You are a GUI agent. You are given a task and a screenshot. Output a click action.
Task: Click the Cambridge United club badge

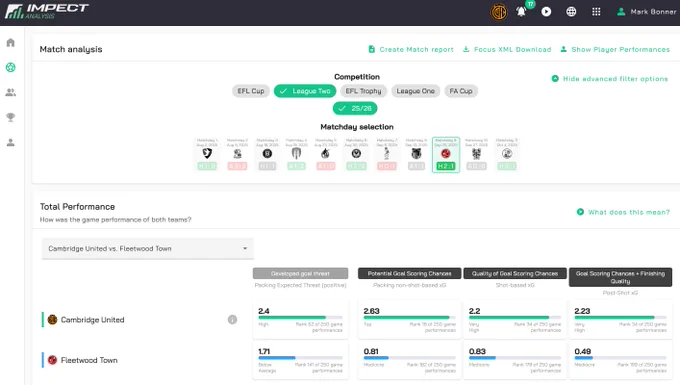(52, 320)
